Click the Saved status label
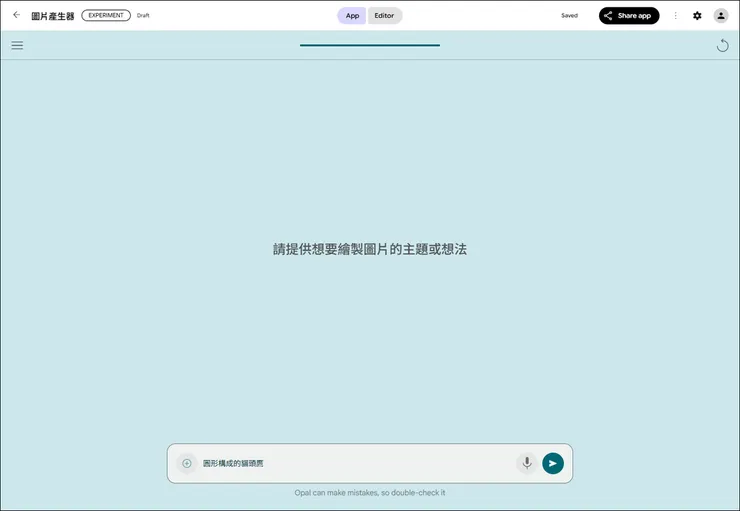 point(569,16)
